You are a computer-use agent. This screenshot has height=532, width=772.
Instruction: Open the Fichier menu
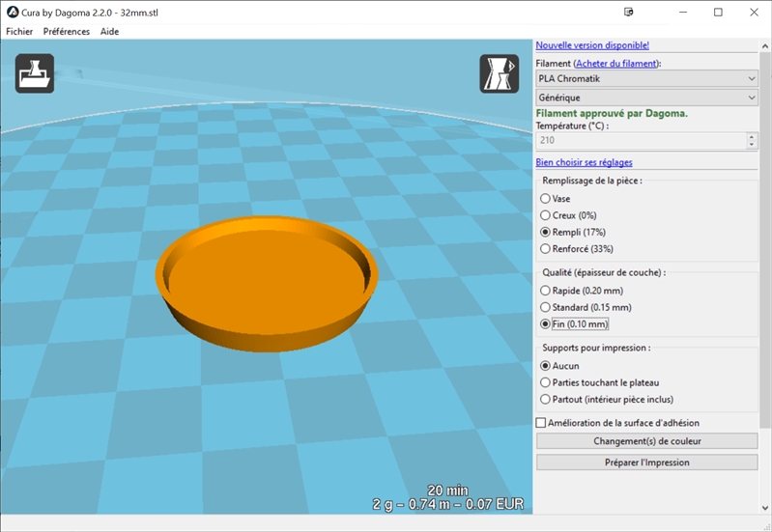19,31
